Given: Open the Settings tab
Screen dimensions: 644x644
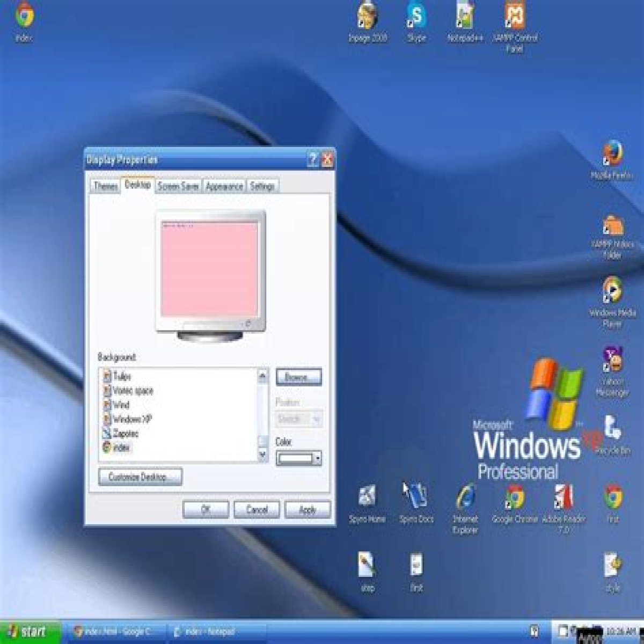Looking at the screenshot, I should point(262,186).
